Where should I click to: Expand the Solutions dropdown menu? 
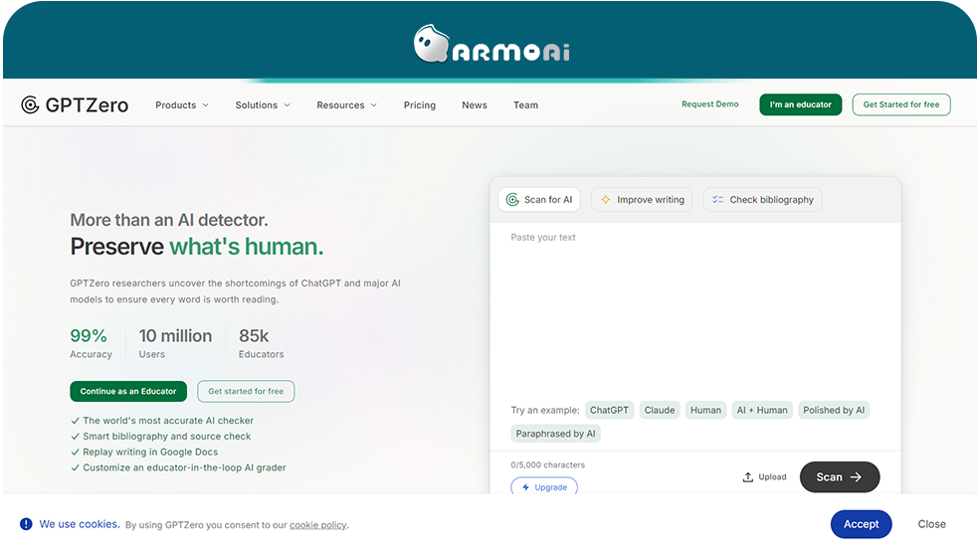tap(263, 105)
